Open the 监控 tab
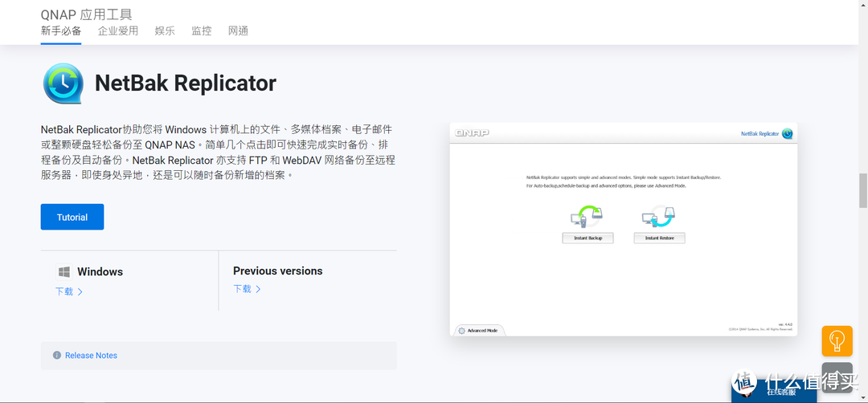Screen dimensions: 868x403 (202, 31)
